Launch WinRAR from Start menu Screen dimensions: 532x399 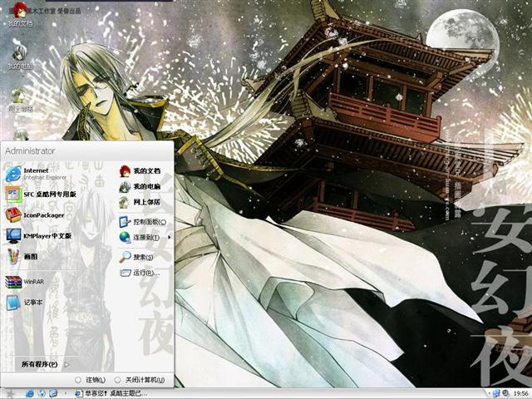pyautogui.click(x=25, y=282)
